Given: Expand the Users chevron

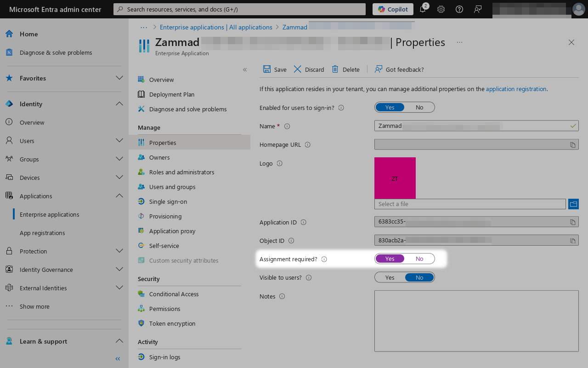Looking at the screenshot, I should point(119,141).
